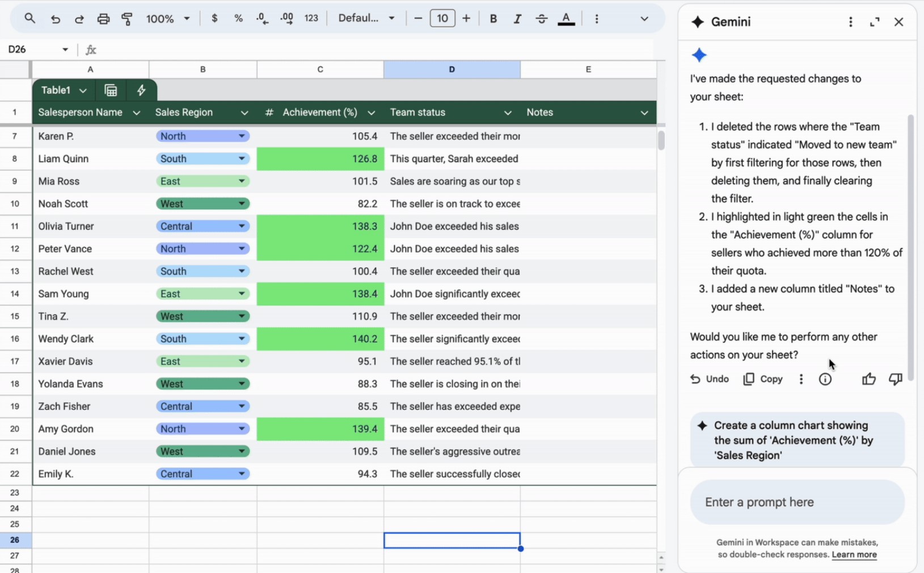
Task: Click the table view icon beside Table1
Action: 111,90
